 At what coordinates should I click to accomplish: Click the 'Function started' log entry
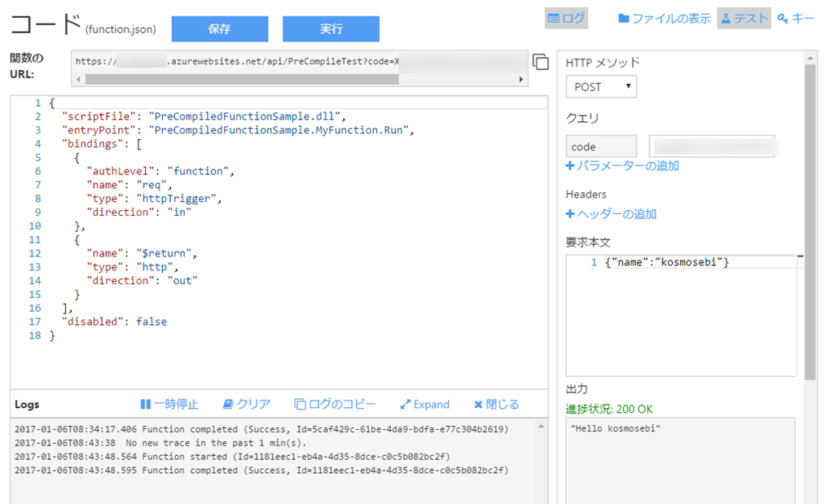click(232, 457)
